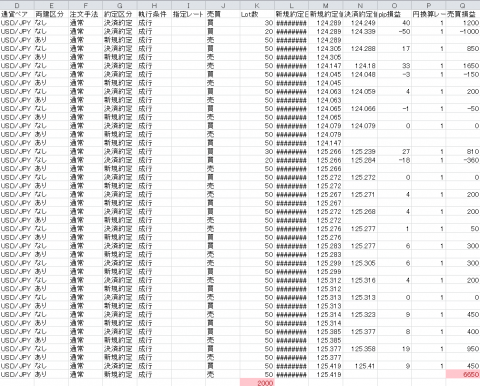Click settlement rate cell 124.339

(360, 31)
